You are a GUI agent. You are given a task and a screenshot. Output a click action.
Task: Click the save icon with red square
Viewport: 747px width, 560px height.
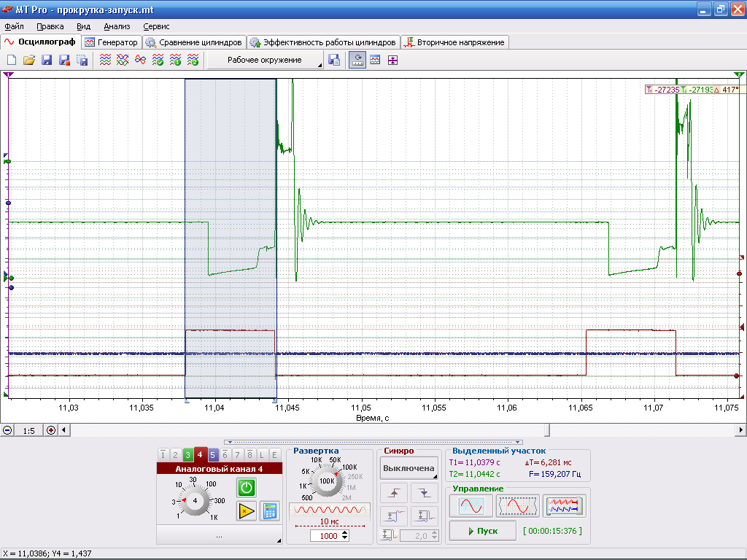click(x=64, y=60)
